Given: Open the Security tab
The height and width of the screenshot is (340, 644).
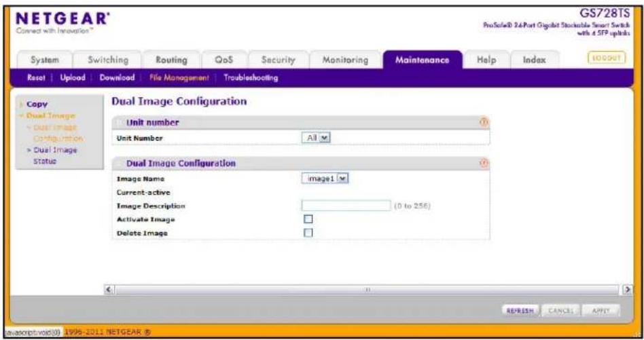Looking at the screenshot, I should click(x=279, y=60).
